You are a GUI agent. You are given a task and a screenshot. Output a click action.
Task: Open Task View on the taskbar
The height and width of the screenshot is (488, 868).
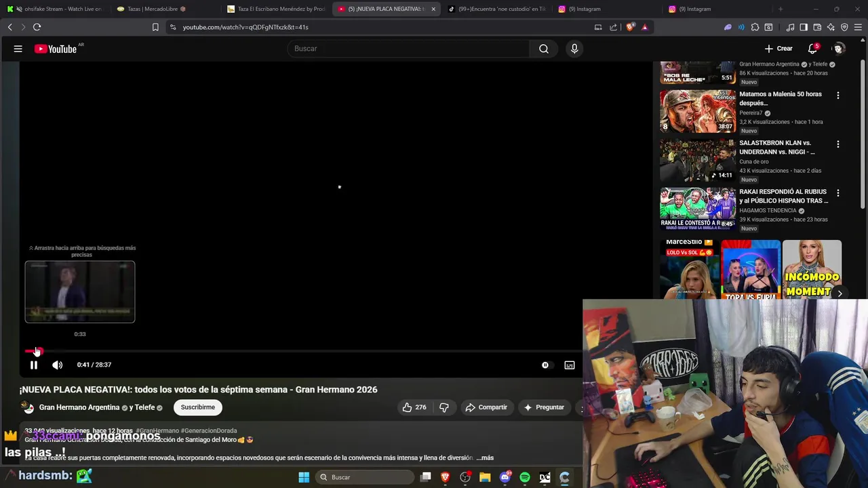(426, 477)
